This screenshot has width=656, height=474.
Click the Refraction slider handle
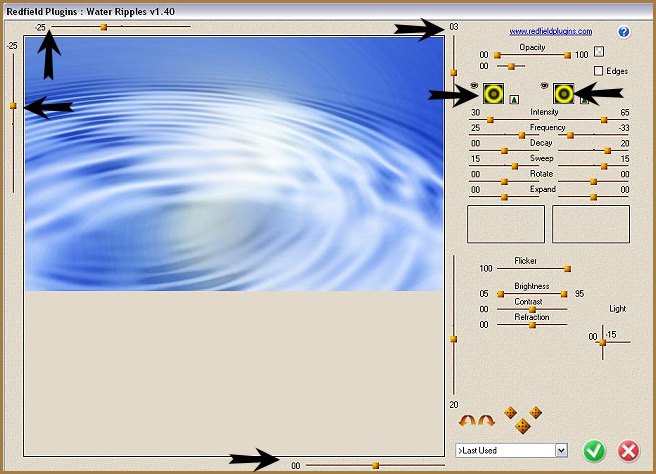(532, 325)
